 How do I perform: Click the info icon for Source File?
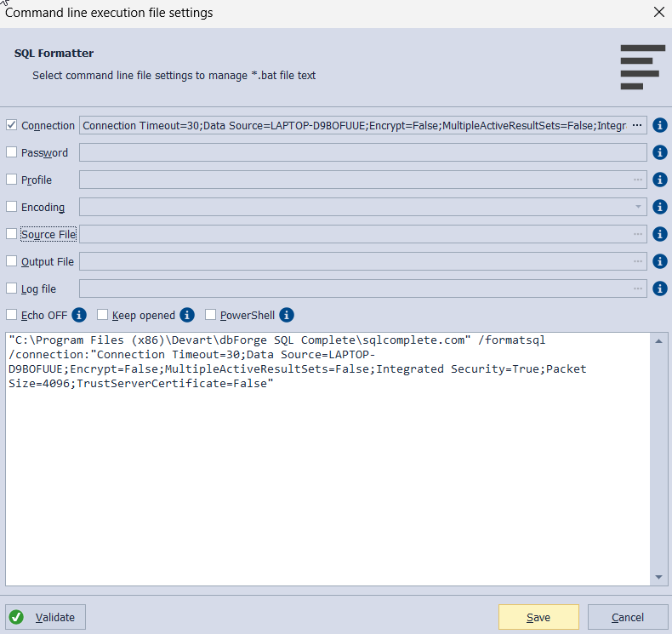pyautogui.click(x=660, y=234)
